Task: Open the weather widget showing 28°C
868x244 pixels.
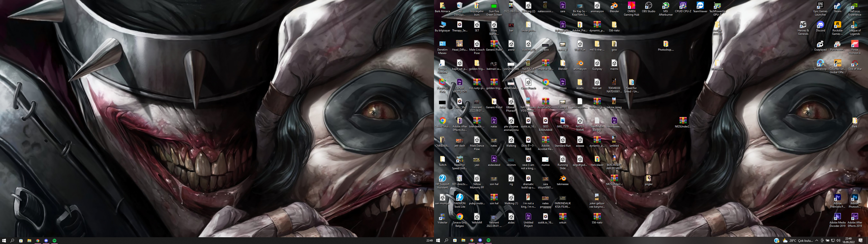Action: (797, 240)
